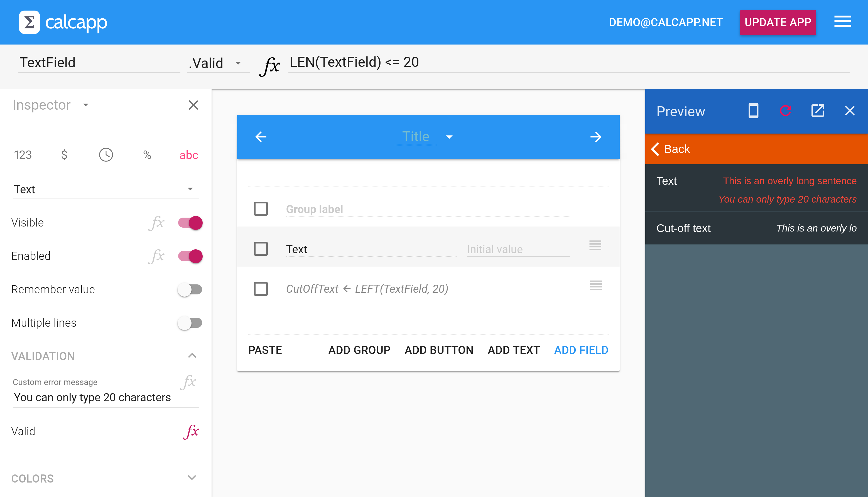The image size is (868, 497).
Task: Click the abc text type icon
Action: tap(188, 155)
